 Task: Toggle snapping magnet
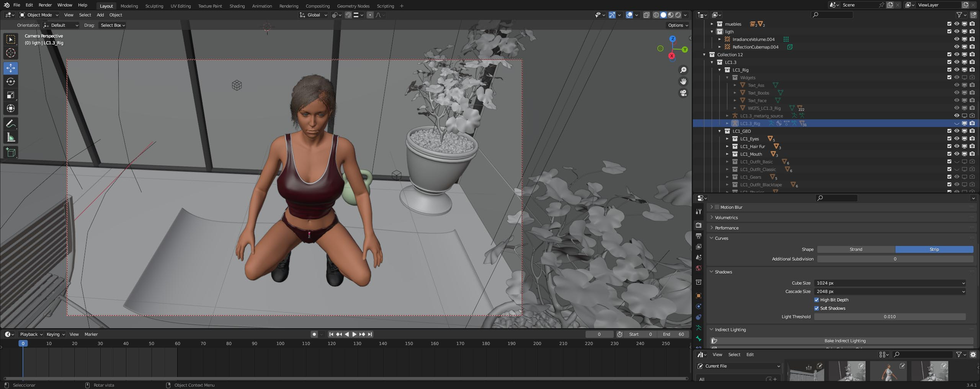348,15
